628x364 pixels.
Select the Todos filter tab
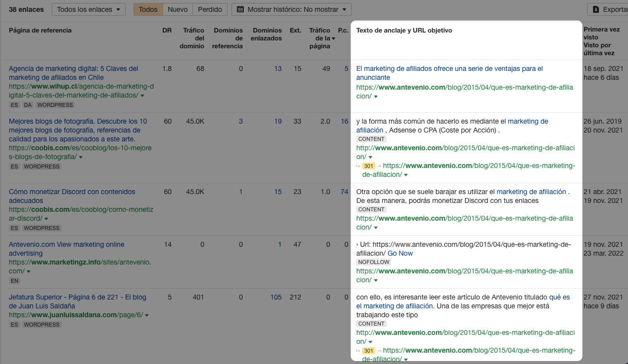point(148,9)
